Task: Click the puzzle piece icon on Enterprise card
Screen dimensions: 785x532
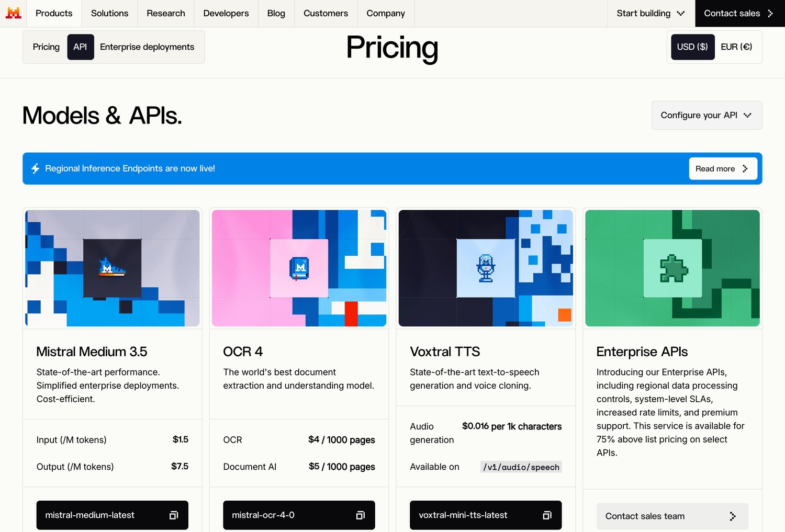Action: [673, 268]
